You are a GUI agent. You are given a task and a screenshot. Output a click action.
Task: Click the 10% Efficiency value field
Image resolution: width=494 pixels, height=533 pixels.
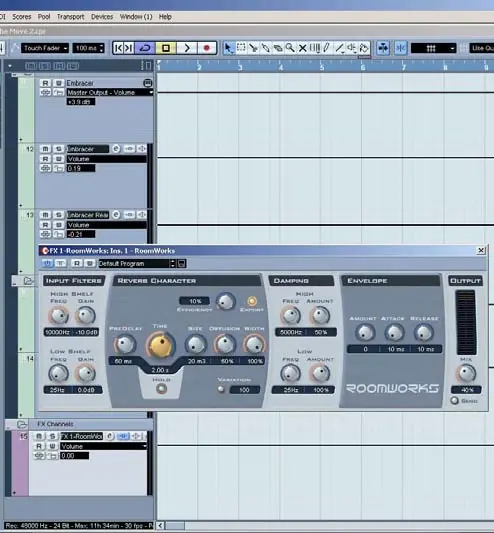(195, 301)
